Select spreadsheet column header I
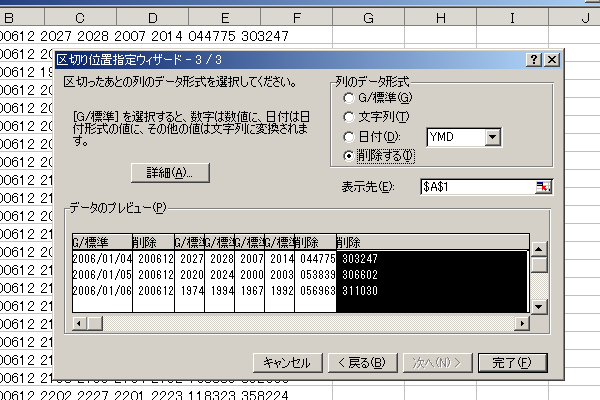The height and width of the screenshot is (400, 600). (512, 17)
